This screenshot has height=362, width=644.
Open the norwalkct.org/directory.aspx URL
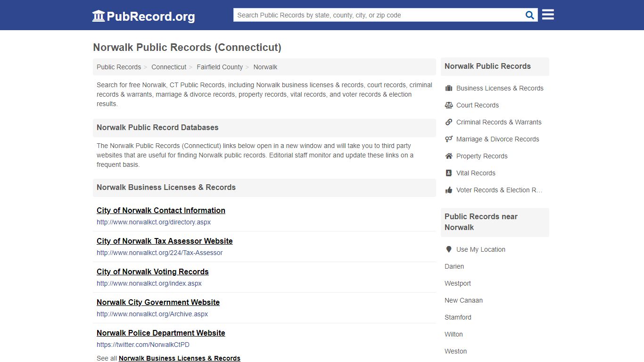(154, 222)
